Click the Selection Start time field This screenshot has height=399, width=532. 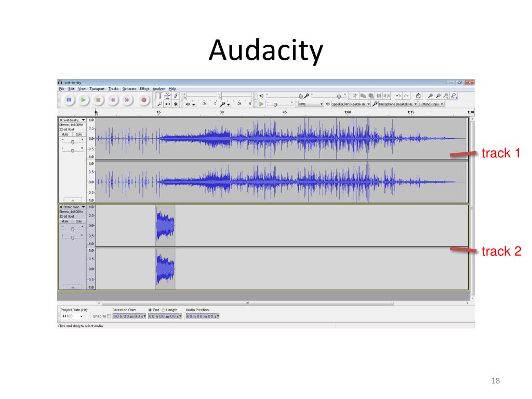[129, 316]
